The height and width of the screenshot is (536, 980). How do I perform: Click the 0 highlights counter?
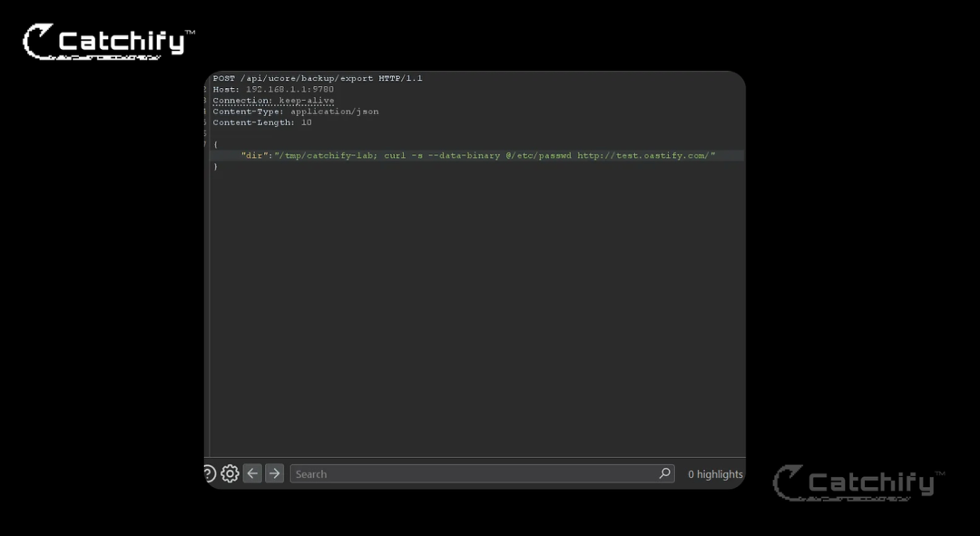point(715,474)
